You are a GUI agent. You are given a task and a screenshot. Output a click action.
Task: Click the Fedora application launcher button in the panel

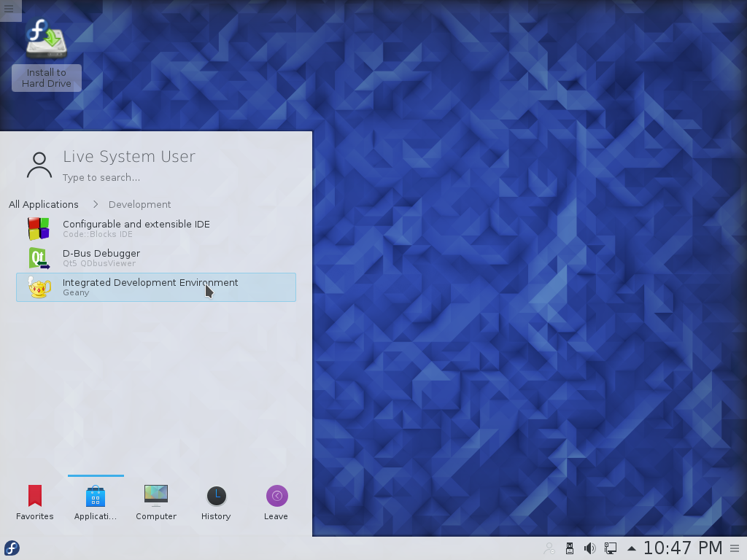12,548
